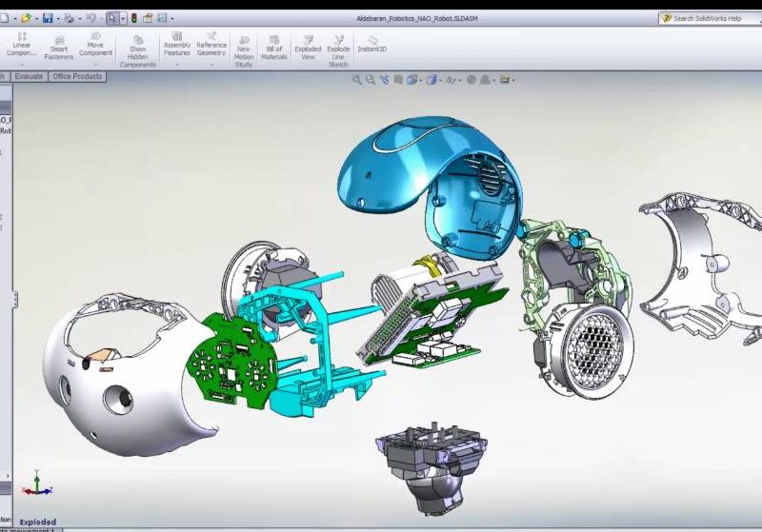The width and height of the screenshot is (762, 532).
Task: Open Reference Geometry tool
Action: click(211, 44)
